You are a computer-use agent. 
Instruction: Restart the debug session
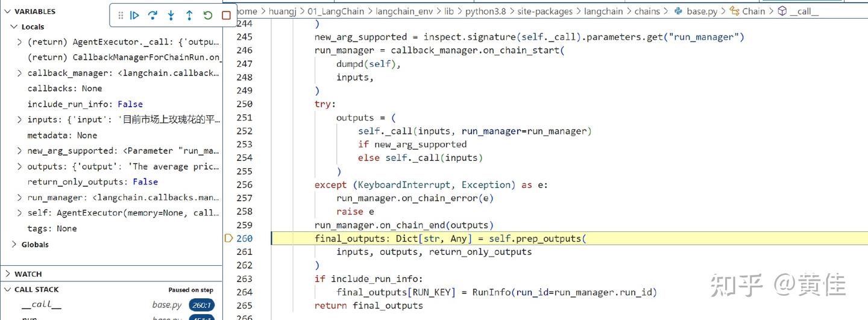pyautogui.click(x=208, y=16)
